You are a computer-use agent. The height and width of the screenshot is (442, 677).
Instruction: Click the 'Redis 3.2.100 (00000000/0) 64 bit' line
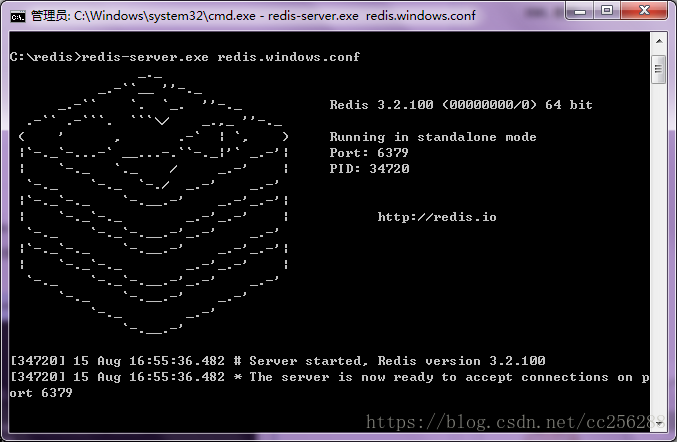[461, 105]
